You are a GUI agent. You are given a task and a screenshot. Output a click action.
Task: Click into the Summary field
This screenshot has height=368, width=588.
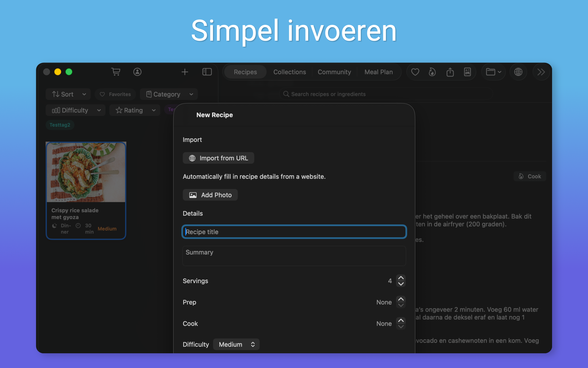click(x=294, y=256)
